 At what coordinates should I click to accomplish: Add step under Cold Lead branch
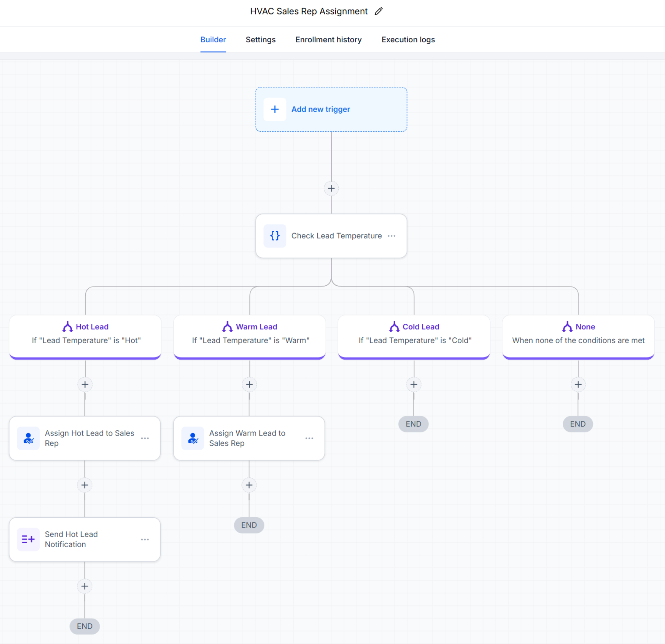pos(414,384)
